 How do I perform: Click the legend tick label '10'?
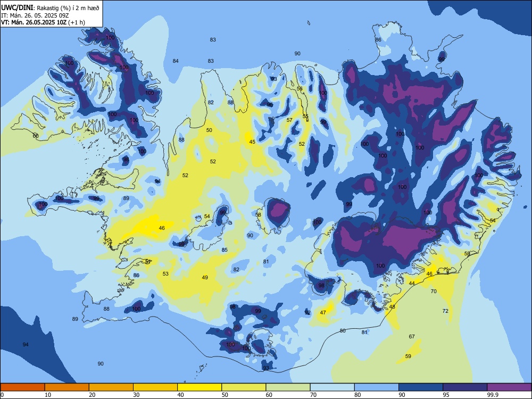[48, 395]
